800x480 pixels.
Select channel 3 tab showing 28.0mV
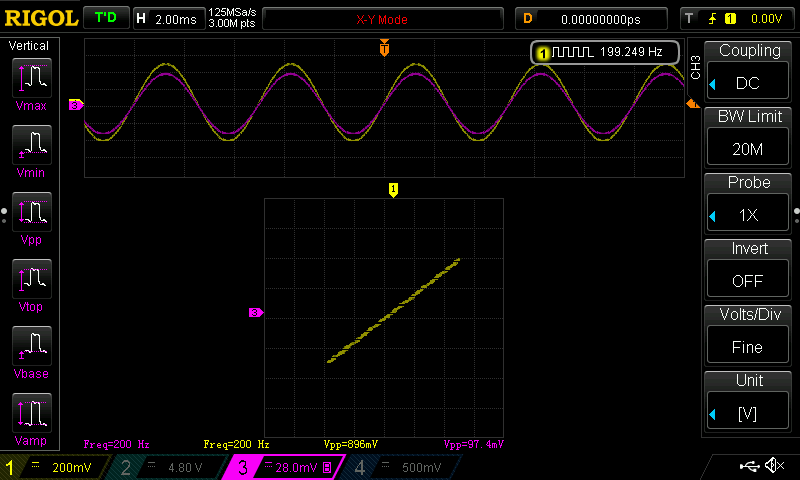tap(283, 467)
